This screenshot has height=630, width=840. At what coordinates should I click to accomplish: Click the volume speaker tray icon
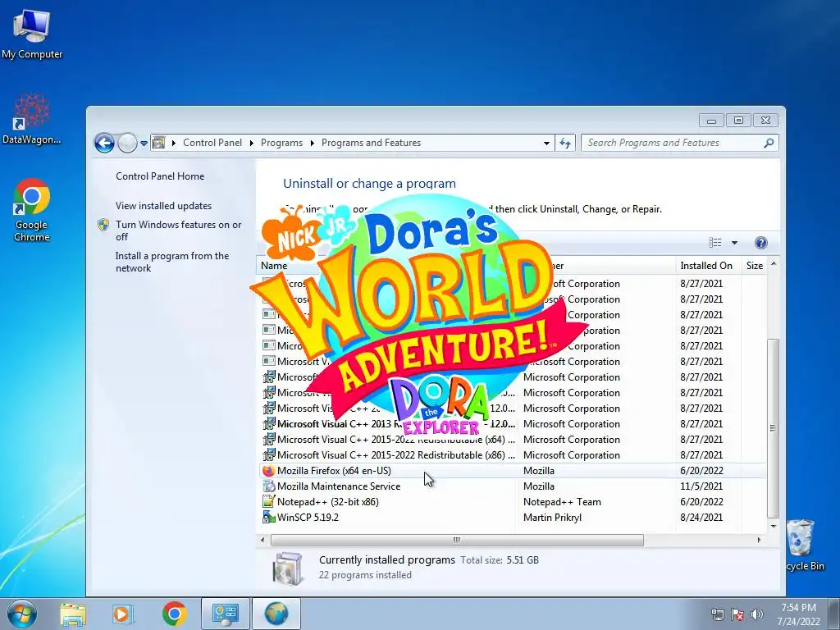coord(757,614)
